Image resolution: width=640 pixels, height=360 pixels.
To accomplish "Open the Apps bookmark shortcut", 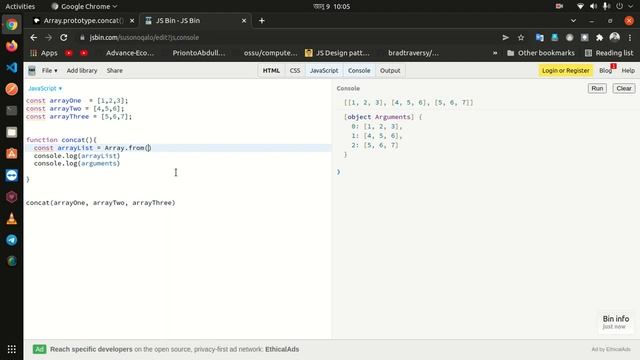I will pyautogui.click(x=44, y=53).
